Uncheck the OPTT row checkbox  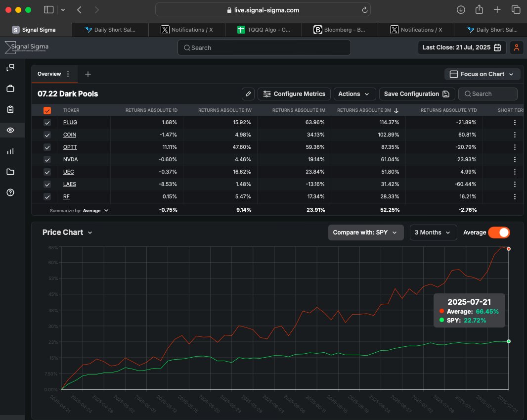point(47,147)
